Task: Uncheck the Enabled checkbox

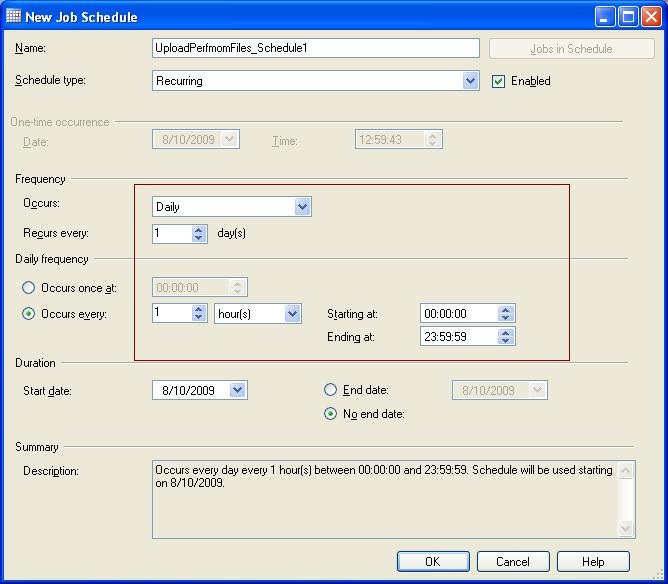Action: pos(499,81)
